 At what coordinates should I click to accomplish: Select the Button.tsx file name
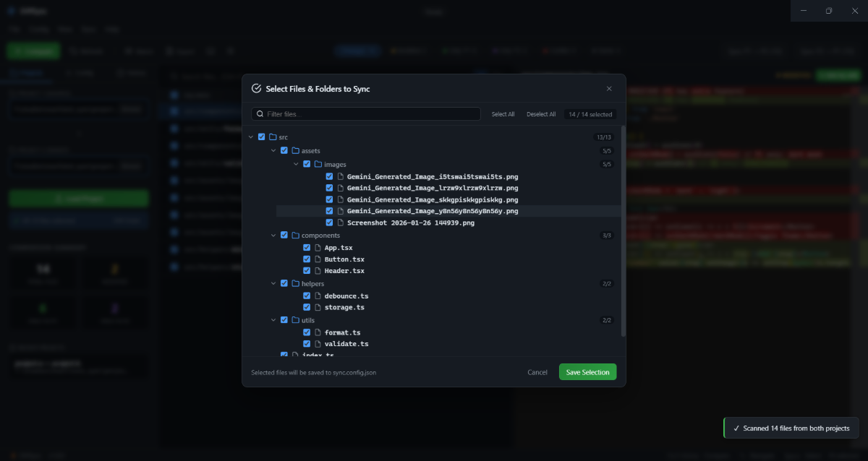pyautogui.click(x=344, y=259)
